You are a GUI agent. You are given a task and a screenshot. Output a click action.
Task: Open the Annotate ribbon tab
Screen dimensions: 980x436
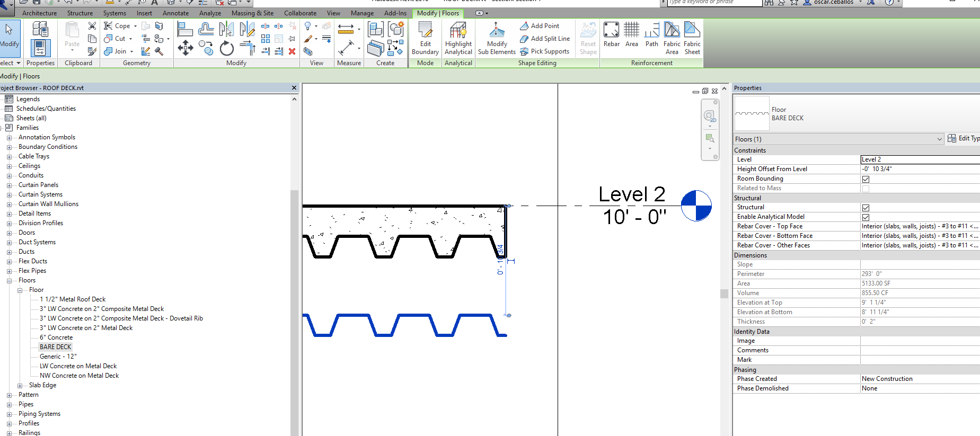coord(175,13)
